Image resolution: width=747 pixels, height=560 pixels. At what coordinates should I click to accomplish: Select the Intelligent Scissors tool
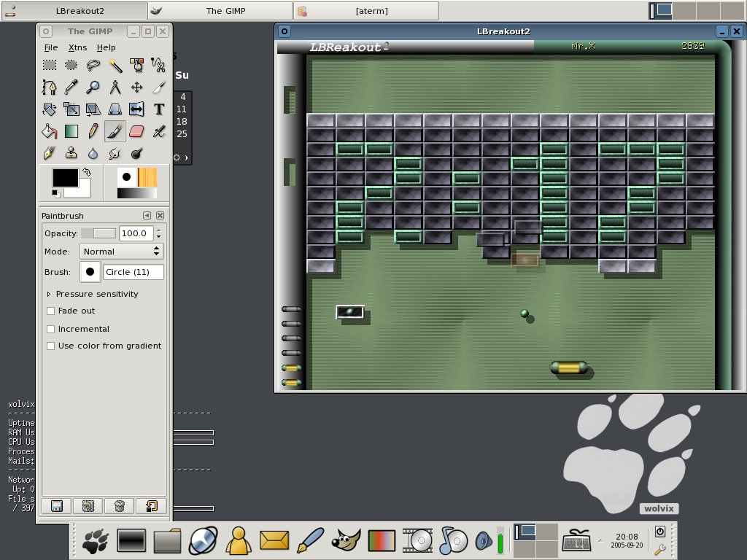[158, 65]
